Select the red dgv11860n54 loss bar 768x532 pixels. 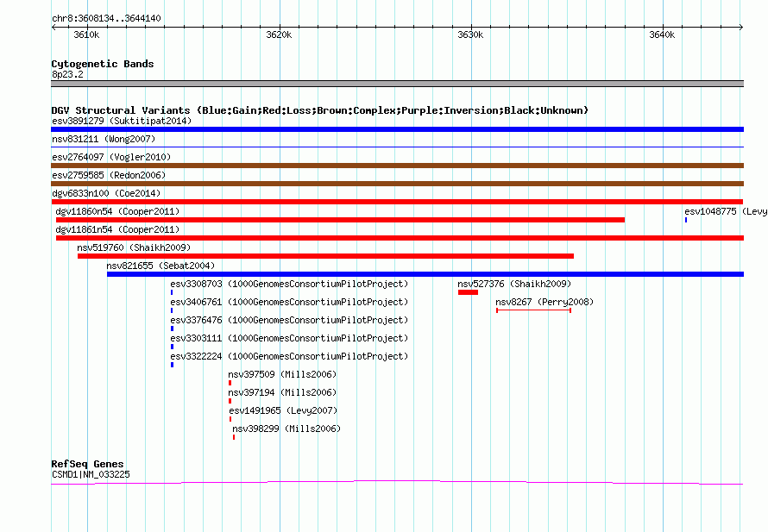click(340, 220)
